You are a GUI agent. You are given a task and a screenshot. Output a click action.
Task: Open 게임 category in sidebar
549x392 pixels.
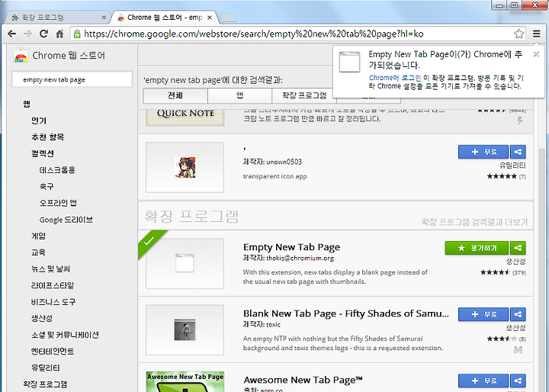tap(38, 236)
